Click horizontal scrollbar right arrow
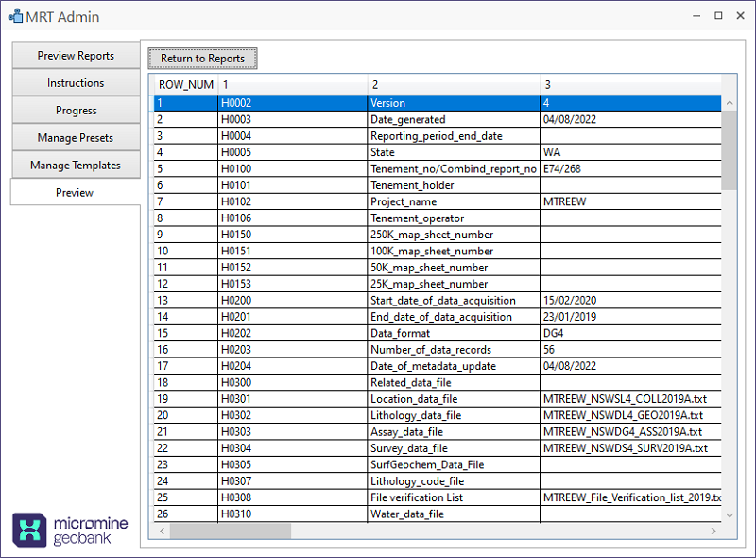756x558 pixels. [714, 531]
